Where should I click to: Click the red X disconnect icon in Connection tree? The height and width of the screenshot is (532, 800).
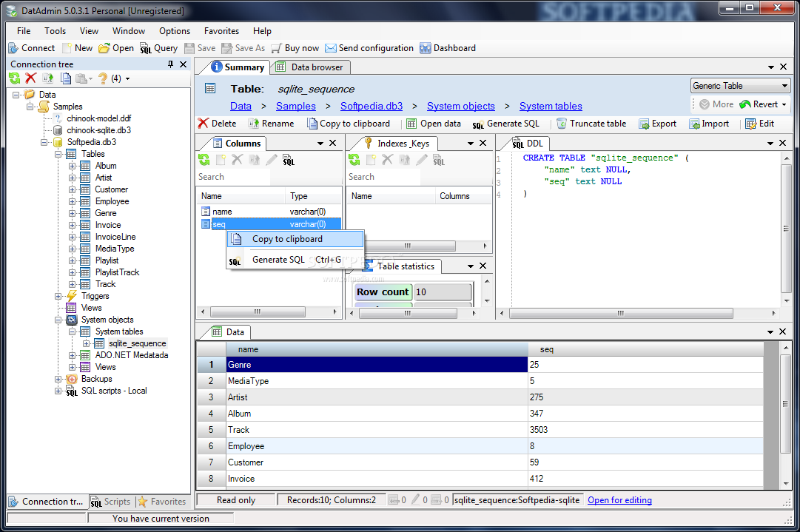pyautogui.click(x=30, y=78)
